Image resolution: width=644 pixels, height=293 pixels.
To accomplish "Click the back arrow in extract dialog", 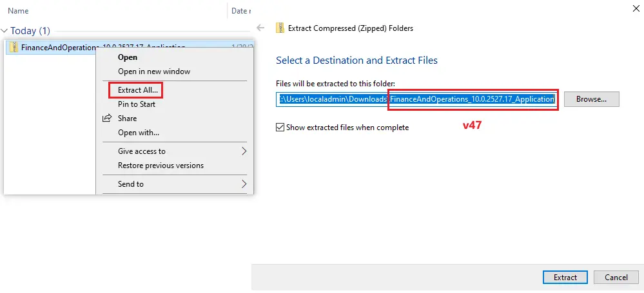I will (260, 28).
